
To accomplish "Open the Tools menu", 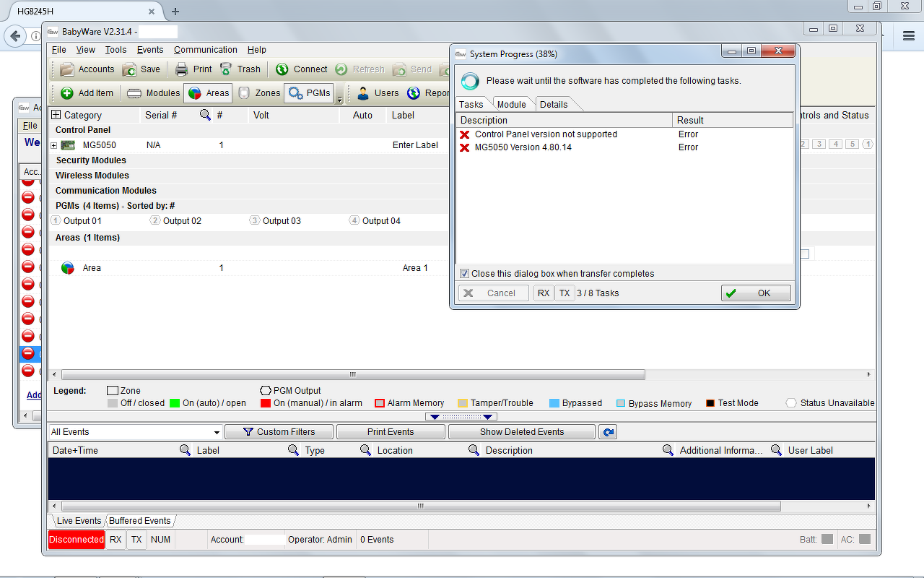I will pyautogui.click(x=115, y=50).
